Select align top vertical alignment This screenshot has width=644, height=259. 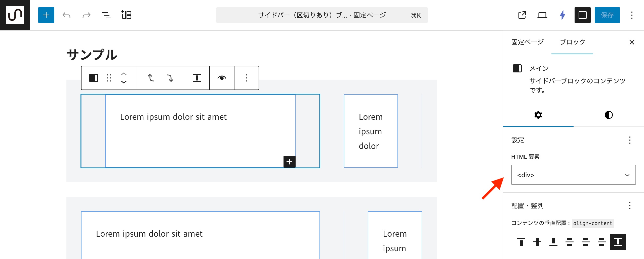coord(521,242)
